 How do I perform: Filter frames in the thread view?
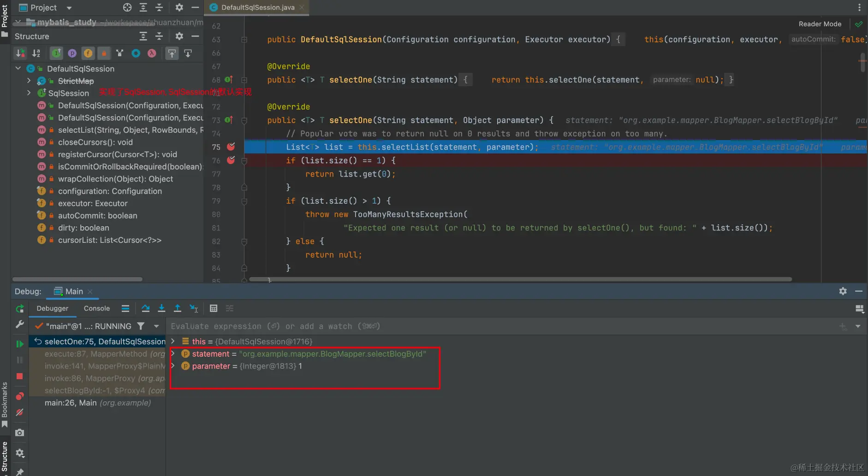coord(141,326)
